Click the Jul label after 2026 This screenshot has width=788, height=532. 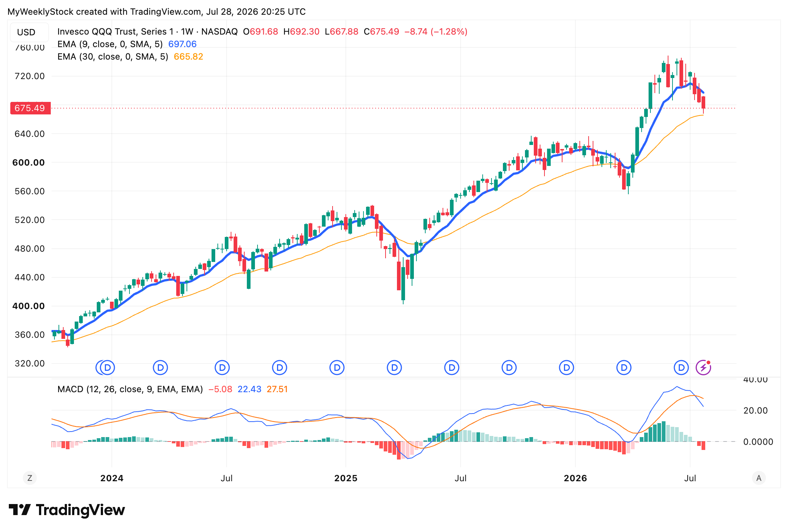(x=690, y=478)
